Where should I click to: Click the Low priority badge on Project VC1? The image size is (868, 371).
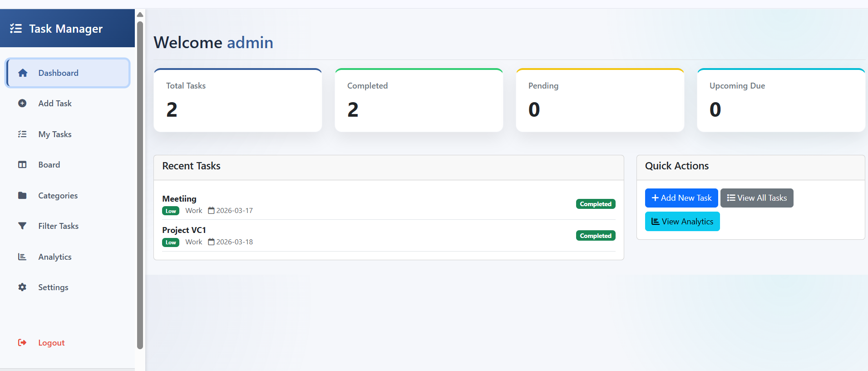(x=171, y=242)
